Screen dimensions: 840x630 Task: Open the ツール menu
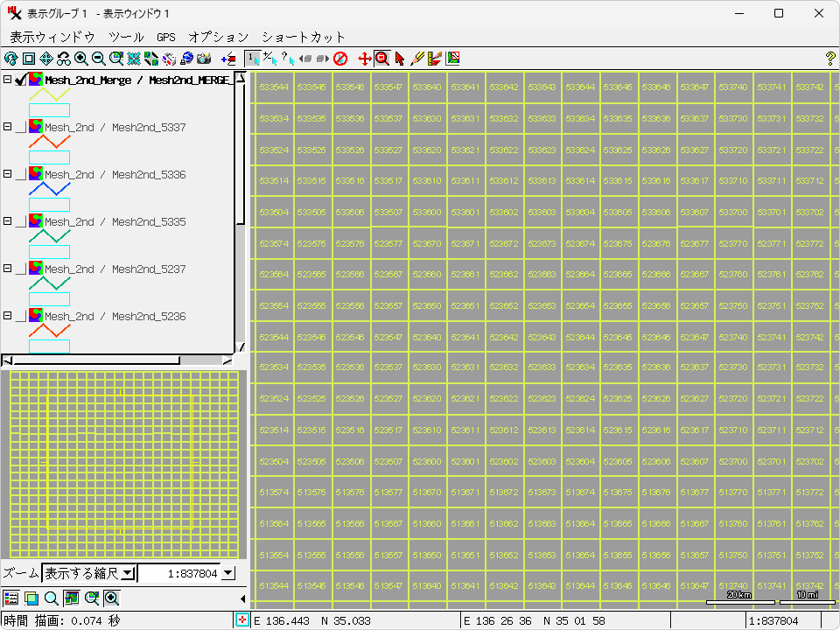click(126, 37)
